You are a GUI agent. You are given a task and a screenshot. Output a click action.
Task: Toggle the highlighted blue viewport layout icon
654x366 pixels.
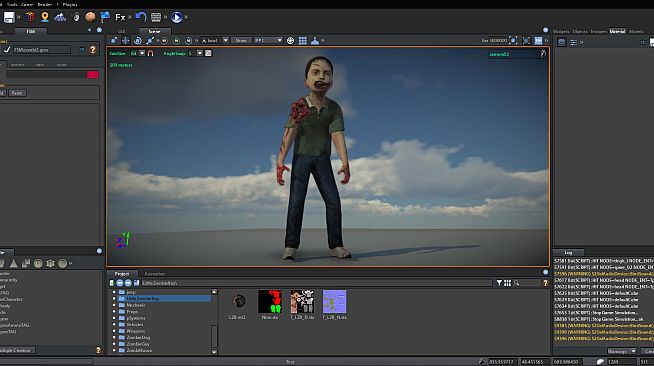(538, 40)
